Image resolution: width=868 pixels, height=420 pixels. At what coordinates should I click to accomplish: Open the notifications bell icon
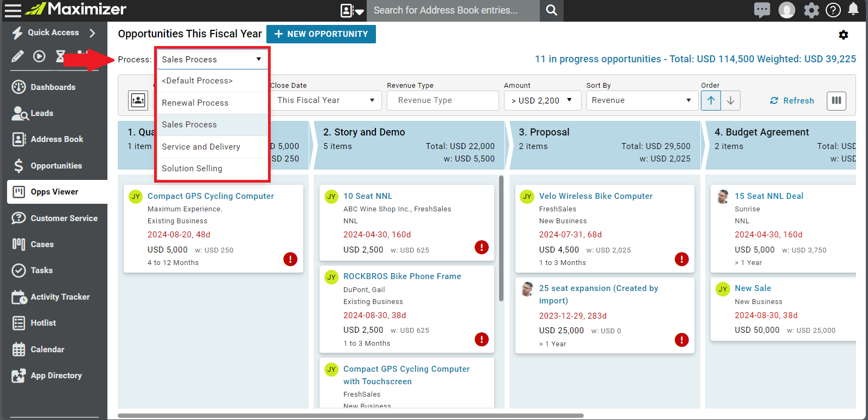(853, 9)
